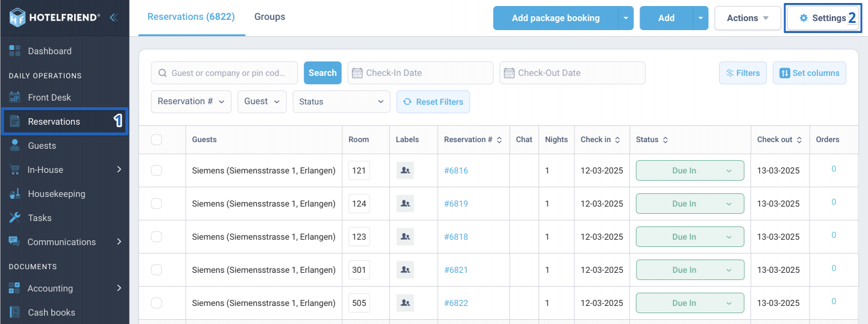Select the checkbox for reservation #6822

coord(157,303)
